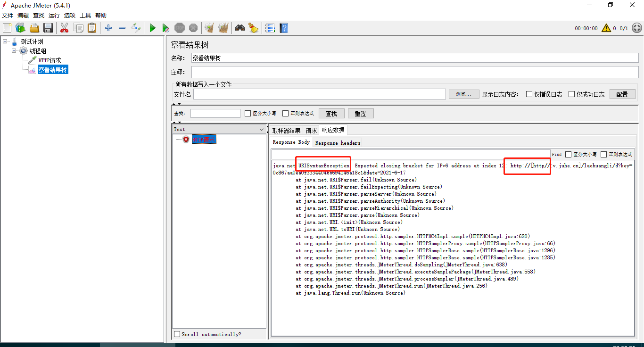Toggle 正则表达式 beside the Find label
The image size is (644, 347).
tap(603, 154)
